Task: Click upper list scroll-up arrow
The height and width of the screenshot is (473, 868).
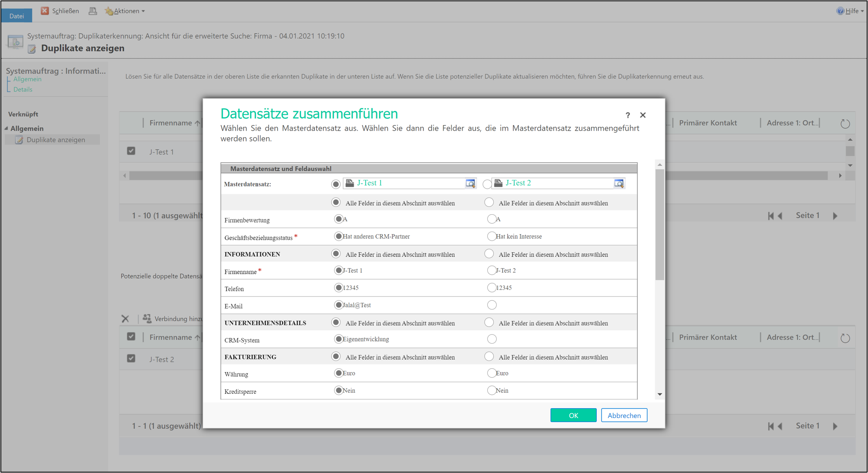Action: pyautogui.click(x=850, y=140)
